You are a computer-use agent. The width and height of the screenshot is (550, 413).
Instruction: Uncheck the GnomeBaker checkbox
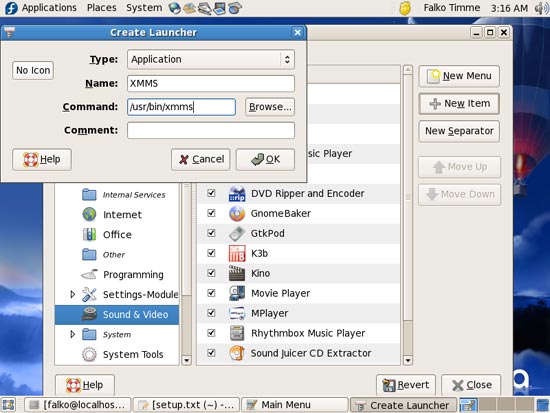tap(211, 213)
